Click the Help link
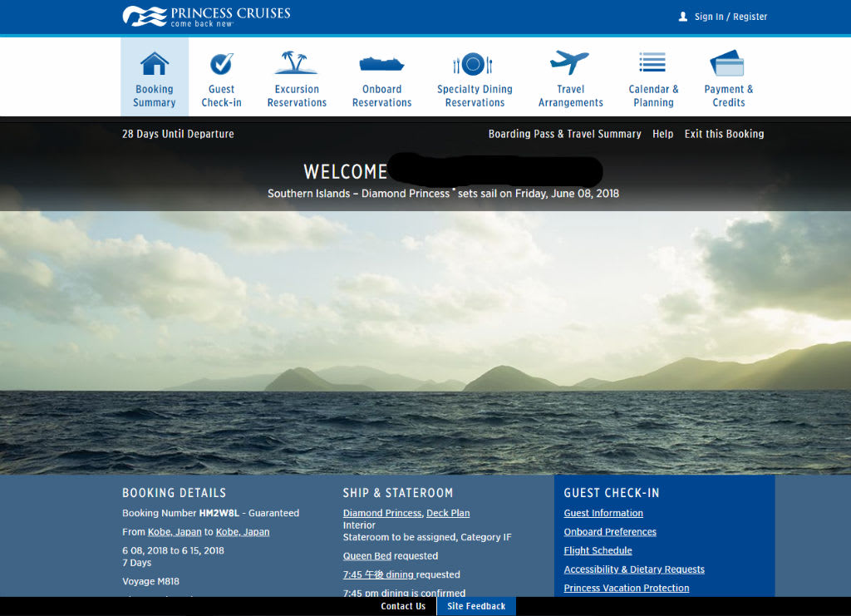Image resolution: width=851 pixels, height=616 pixels. coord(662,134)
